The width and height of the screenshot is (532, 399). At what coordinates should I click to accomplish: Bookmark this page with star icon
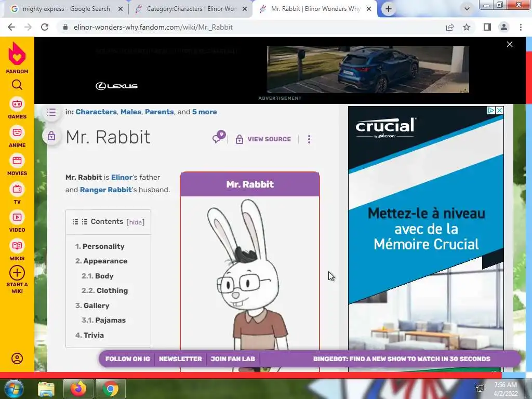[467, 27]
